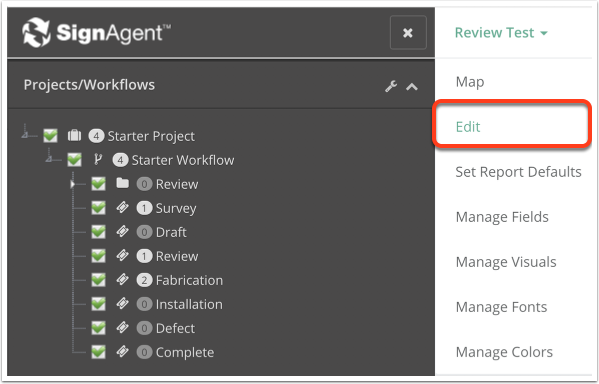Click the SignAgent logo icon
Viewport: 599px width, 384px height.
(x=36, y=32)
